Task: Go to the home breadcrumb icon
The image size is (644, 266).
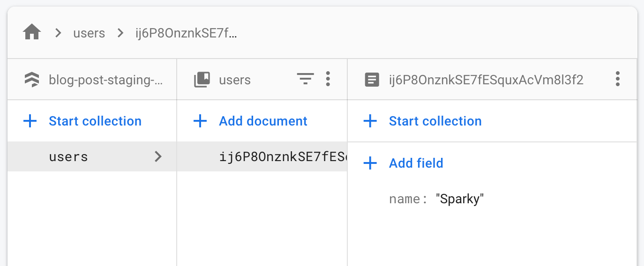Action: pos(32,33)
